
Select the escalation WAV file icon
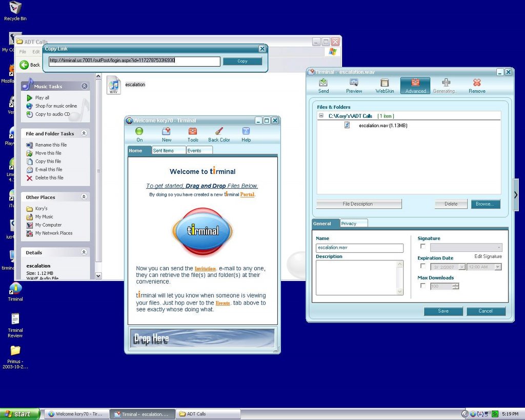[113, 85]
